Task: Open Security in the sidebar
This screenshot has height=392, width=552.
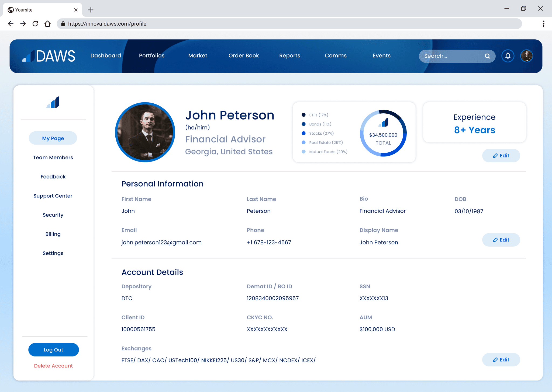Action: point(53,215)
